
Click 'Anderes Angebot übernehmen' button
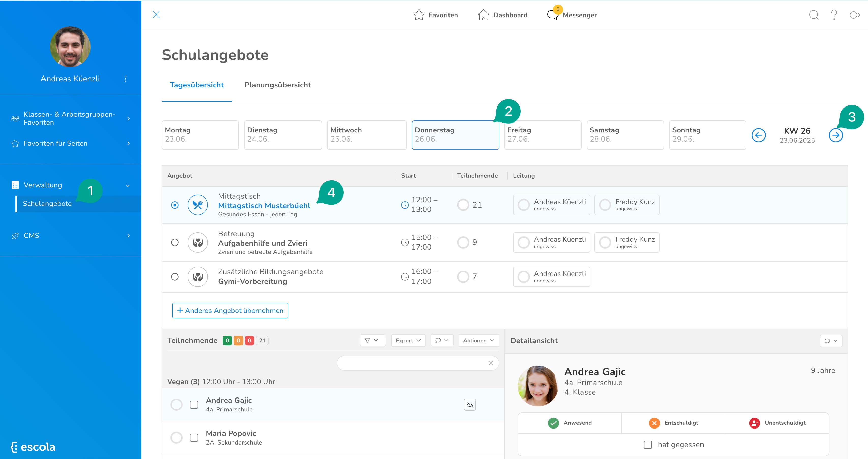click(x=230, y=311)
